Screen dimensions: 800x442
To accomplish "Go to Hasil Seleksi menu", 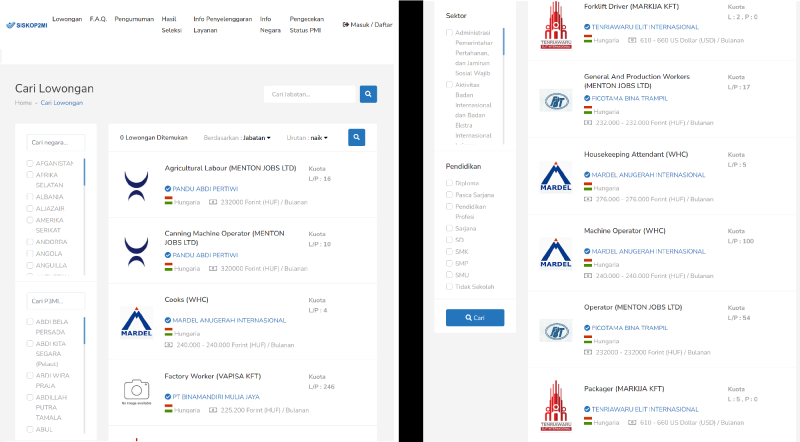I will [x=171, y=24].
